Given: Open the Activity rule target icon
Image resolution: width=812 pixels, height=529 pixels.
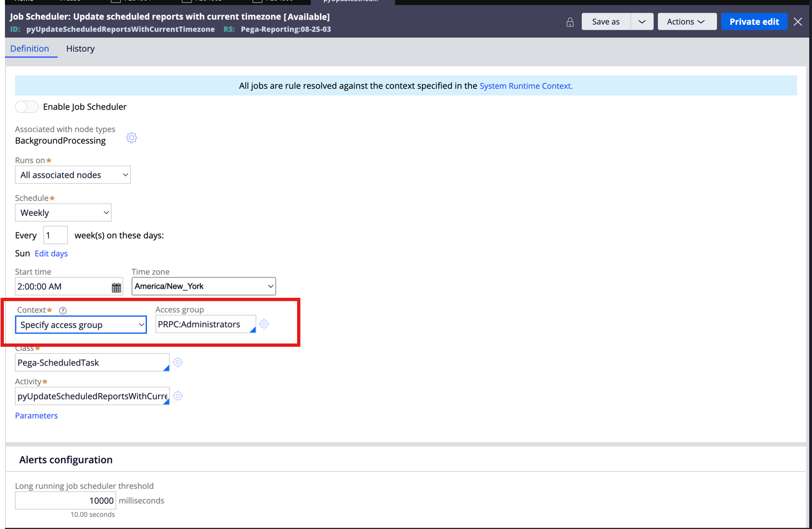Looking at the screenshot, I should (178, 396).
